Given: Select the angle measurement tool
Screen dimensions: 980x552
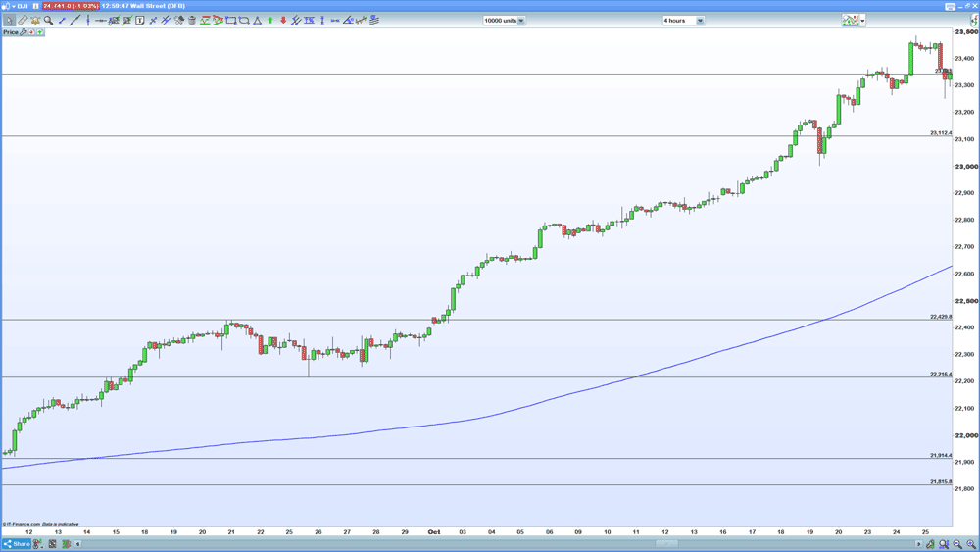Looking at the screenshot, I should point(348,20).
